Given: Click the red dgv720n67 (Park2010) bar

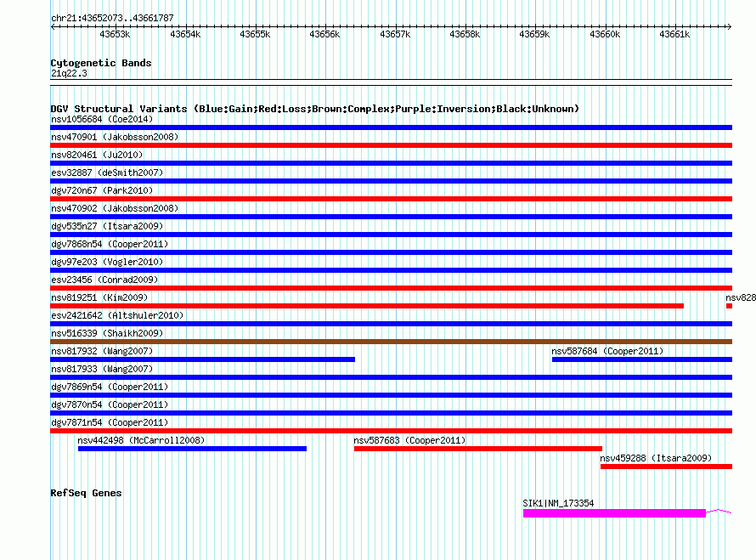Looking at the screenshot, I should click(x=391, y=199).
